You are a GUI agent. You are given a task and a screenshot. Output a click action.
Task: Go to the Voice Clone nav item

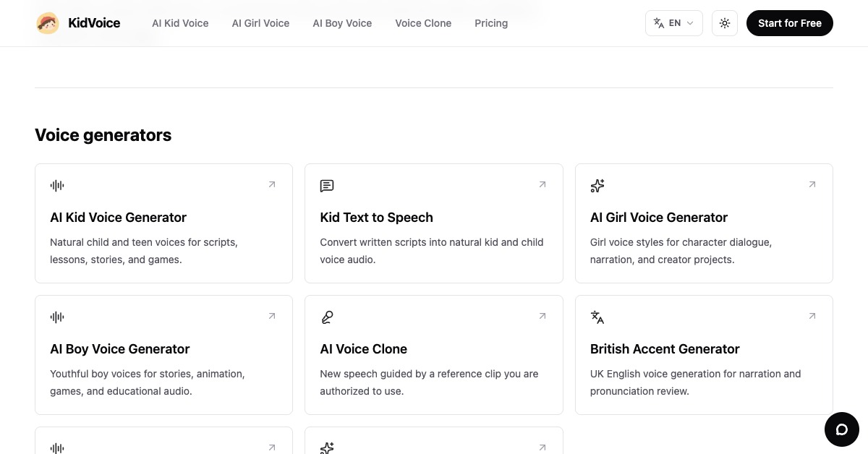[423, 23]
